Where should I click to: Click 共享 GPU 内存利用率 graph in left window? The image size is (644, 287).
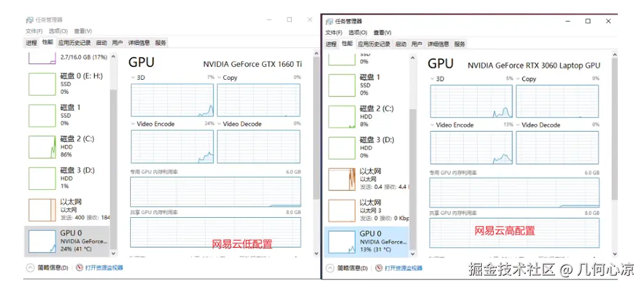pyautogui.click(x=216, y=232)
